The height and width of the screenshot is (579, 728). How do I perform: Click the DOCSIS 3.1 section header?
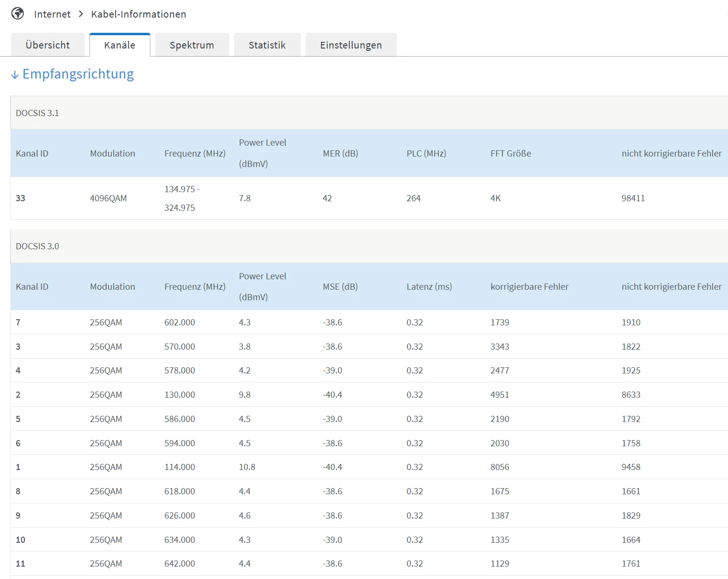pyautogui.click(x=38, y=113)
